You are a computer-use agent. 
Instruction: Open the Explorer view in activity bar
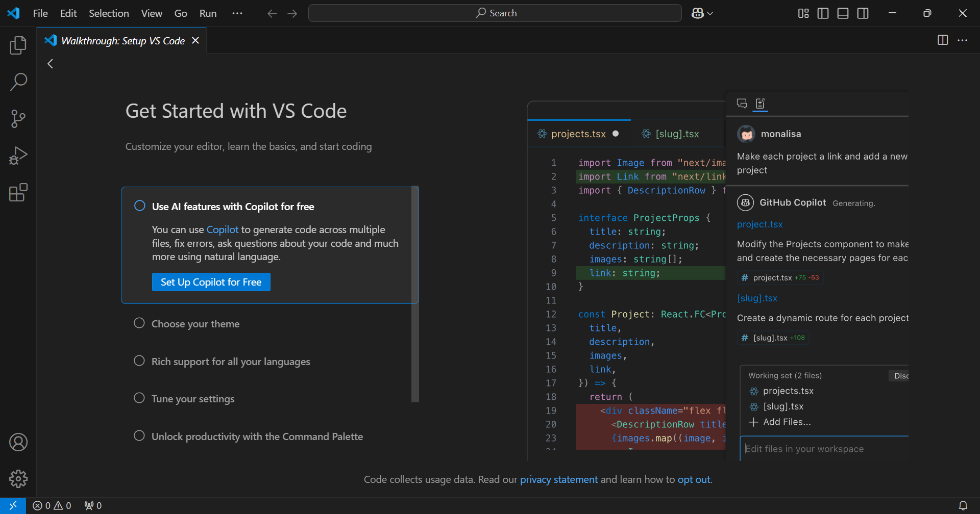[x=18, y=45]
